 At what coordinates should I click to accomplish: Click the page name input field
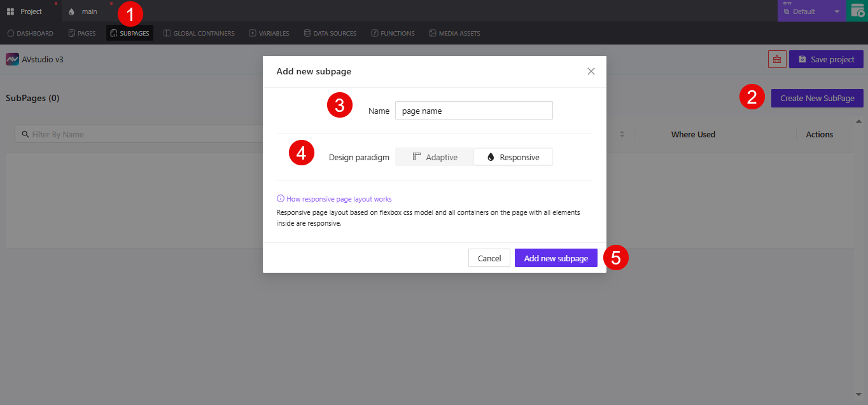pos(473,110)
